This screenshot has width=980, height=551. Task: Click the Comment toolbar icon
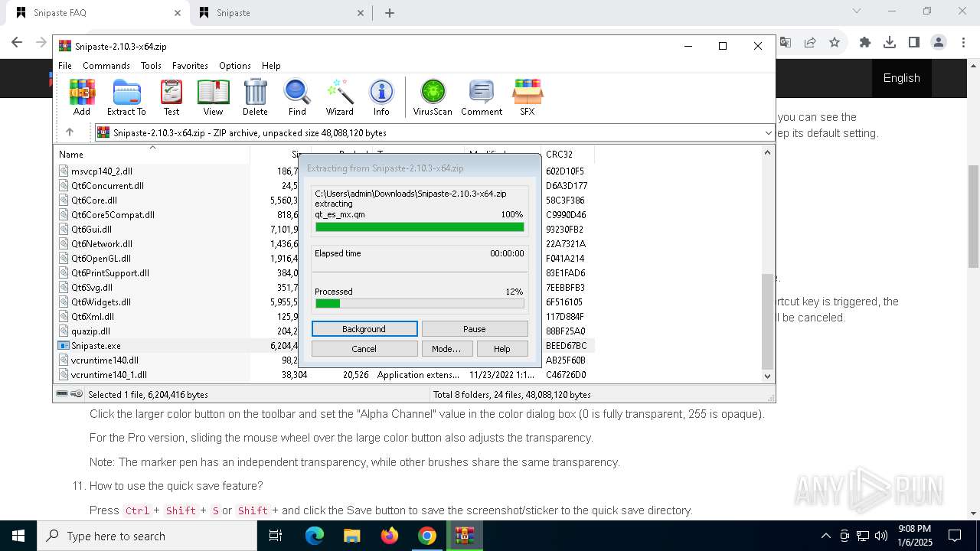pyautogui.click(x=482, y=97)
